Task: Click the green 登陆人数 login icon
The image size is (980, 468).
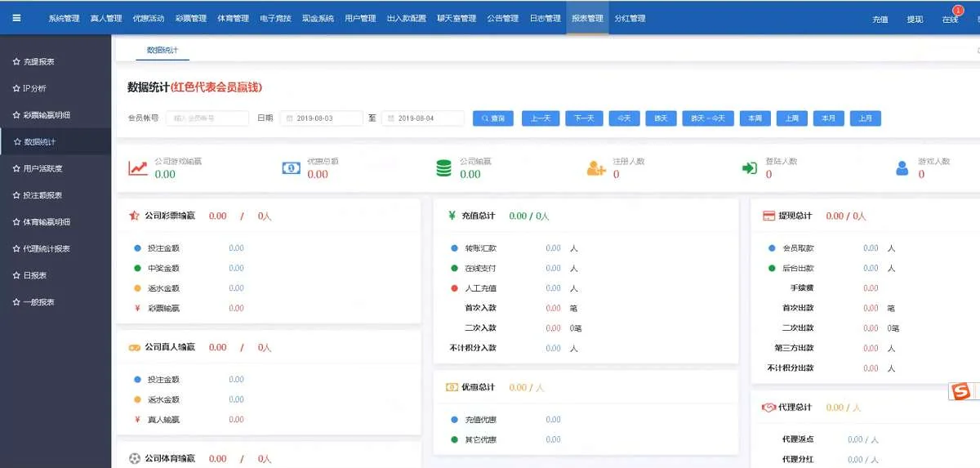Action: click(x=749, y=168)
